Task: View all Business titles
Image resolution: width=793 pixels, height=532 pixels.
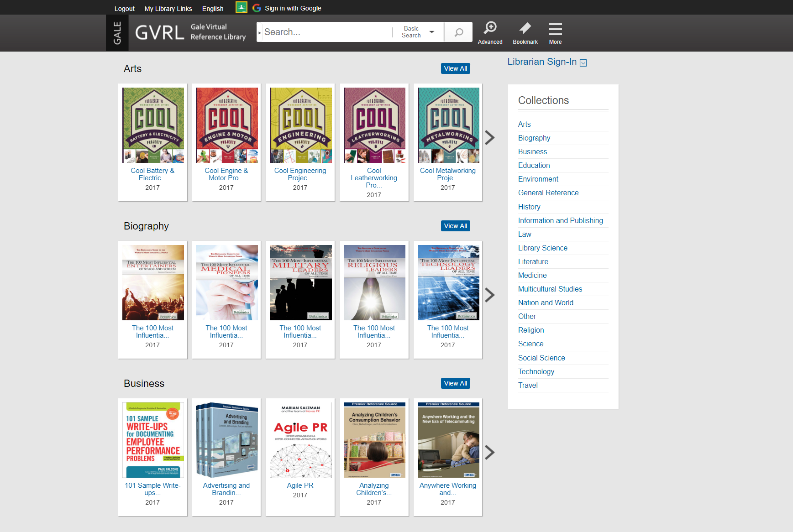Action: click(x=455, y=383)
